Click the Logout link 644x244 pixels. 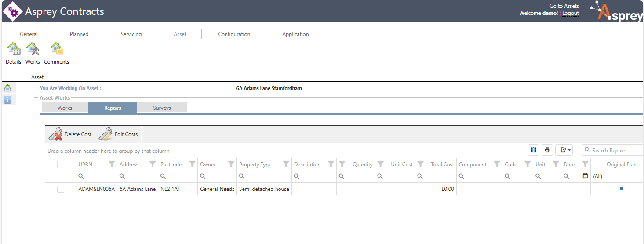[x=570, y=13]
